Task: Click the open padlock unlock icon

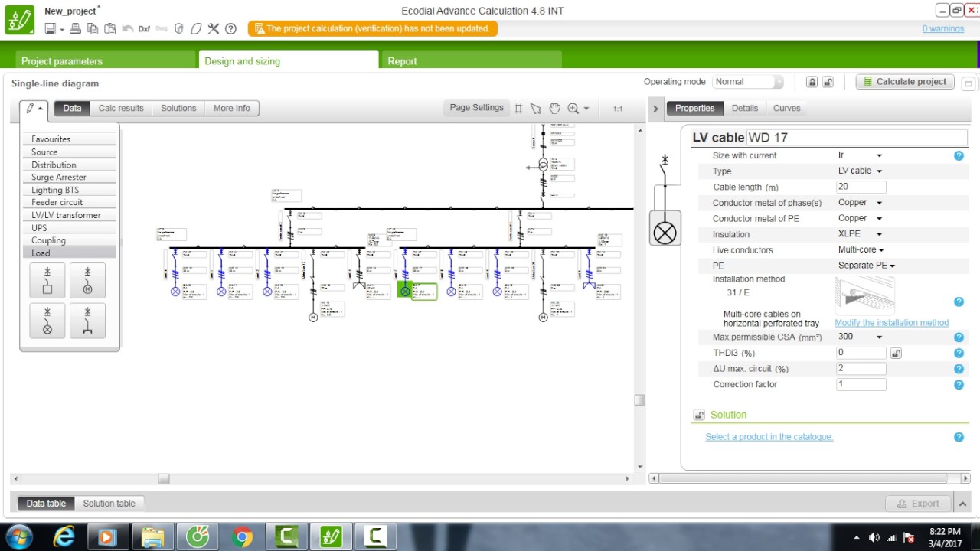Action: pos(828,82)
